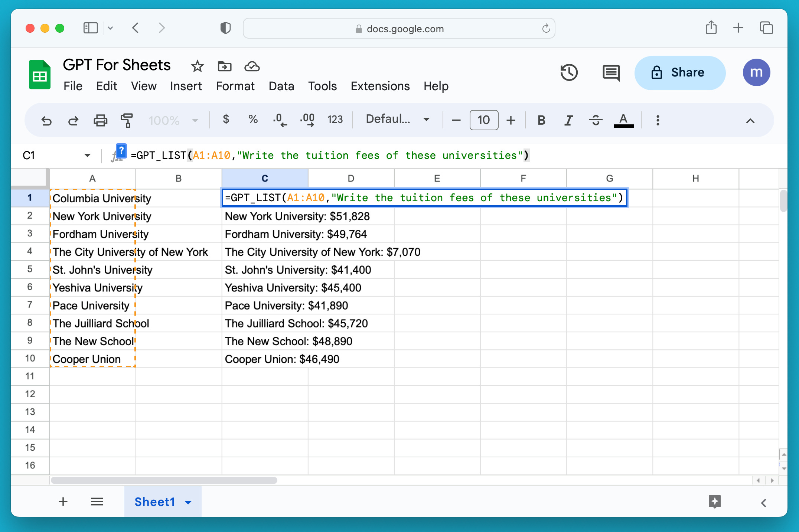Screen dimensions: 799x532
Task: Open the zoom level dropdown
Action: [x=173, y=120]
